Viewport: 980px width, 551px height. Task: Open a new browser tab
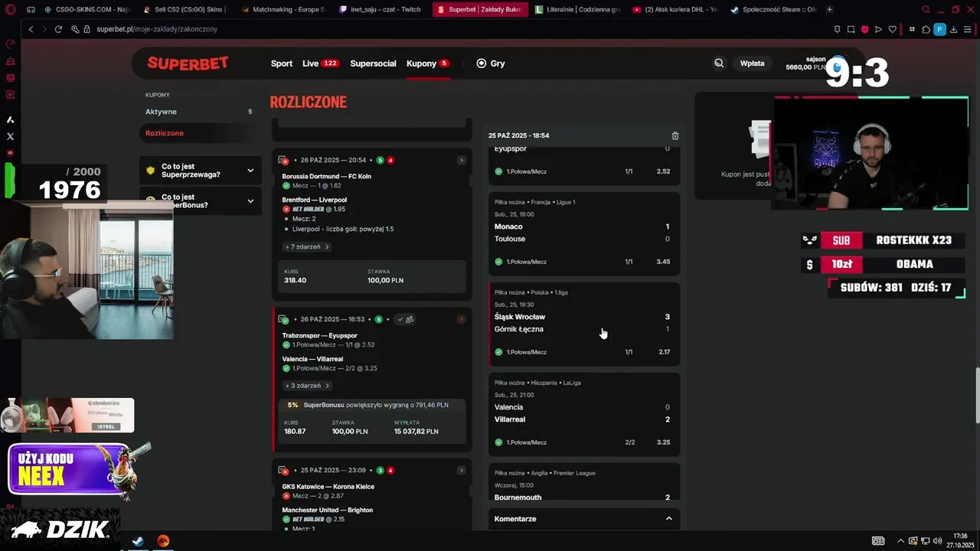coord(829,10)
